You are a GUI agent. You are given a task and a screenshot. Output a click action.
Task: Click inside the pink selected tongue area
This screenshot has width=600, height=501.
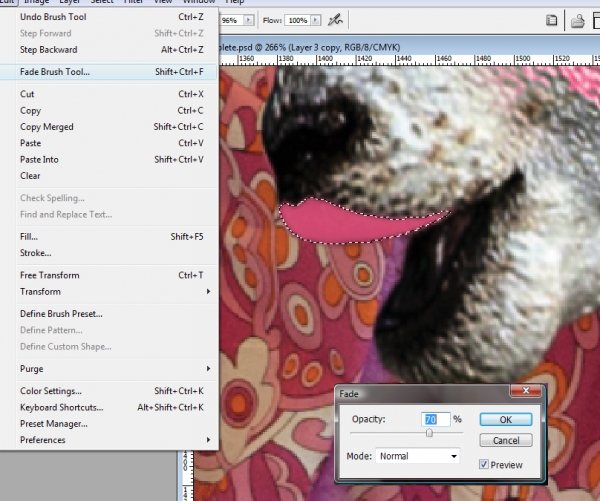tap(344, 226)
